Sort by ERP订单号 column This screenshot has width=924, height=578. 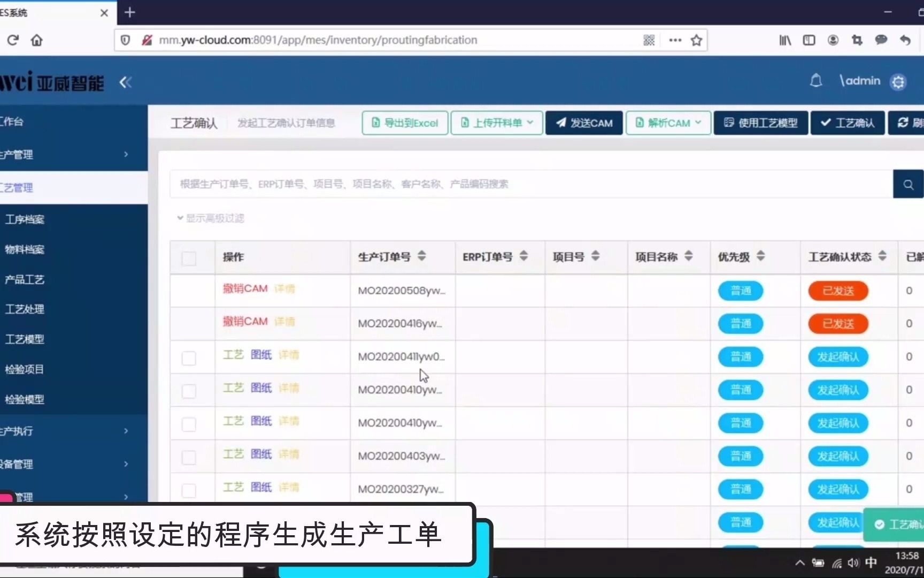click(524, 256)
